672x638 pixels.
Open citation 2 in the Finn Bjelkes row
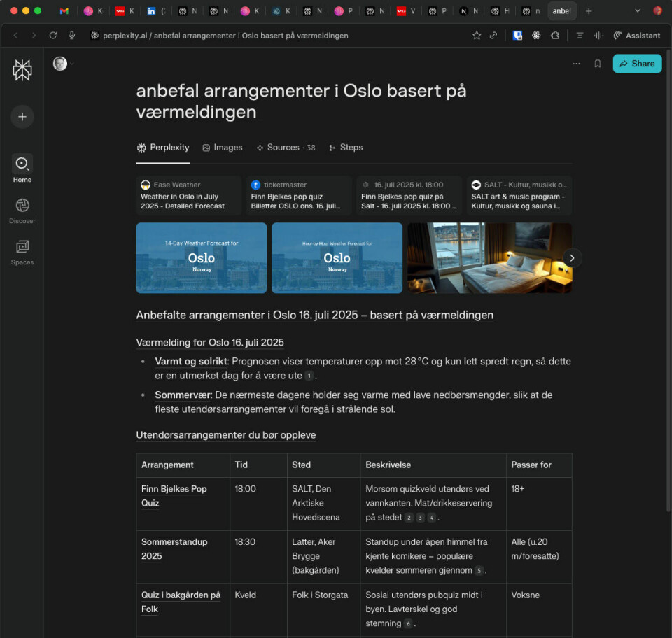[x=409, y=518]
